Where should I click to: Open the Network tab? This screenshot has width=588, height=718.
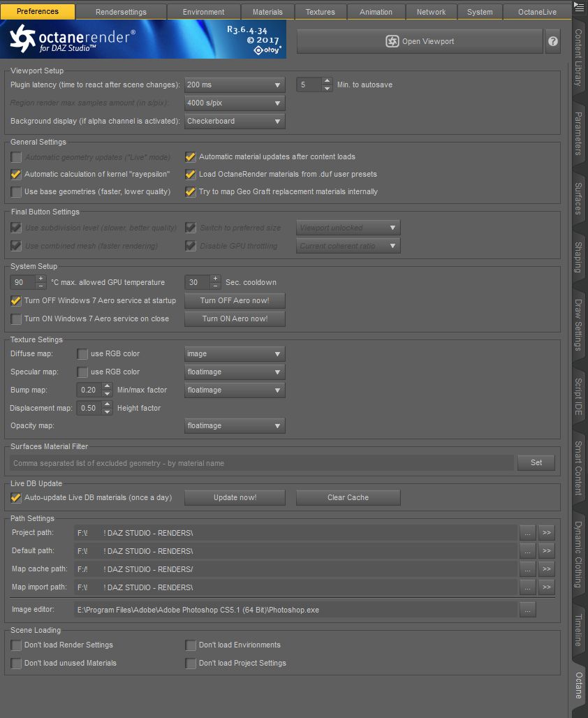431,12
